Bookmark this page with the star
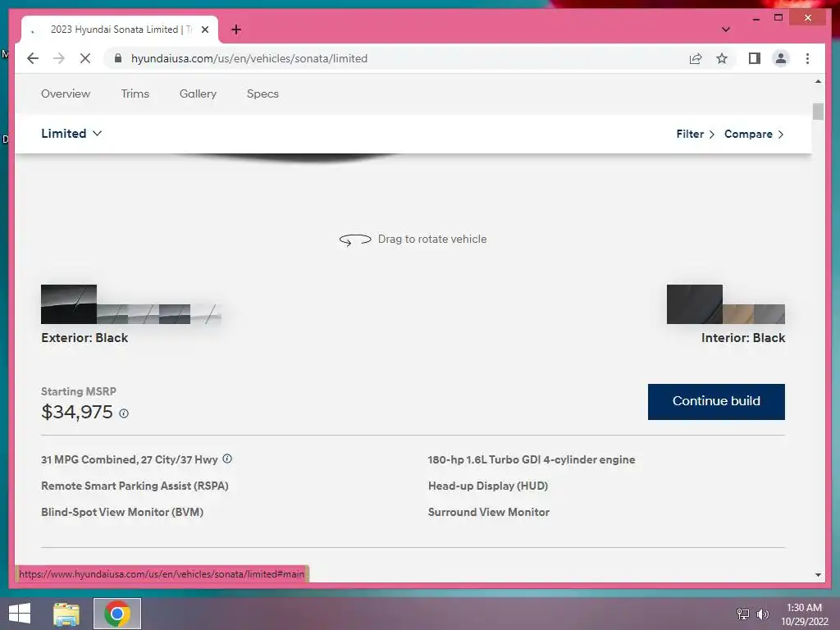The width and height of the screenshot is (840, 630). 722,58
